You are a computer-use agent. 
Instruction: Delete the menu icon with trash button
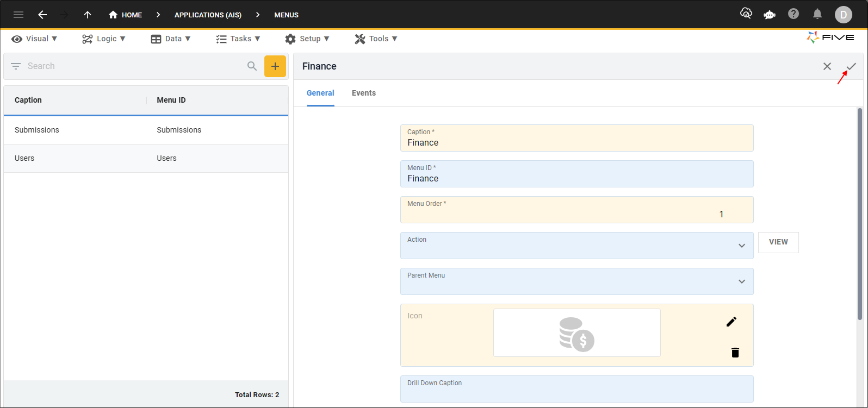pyautogui.click(x=735, y=353)
